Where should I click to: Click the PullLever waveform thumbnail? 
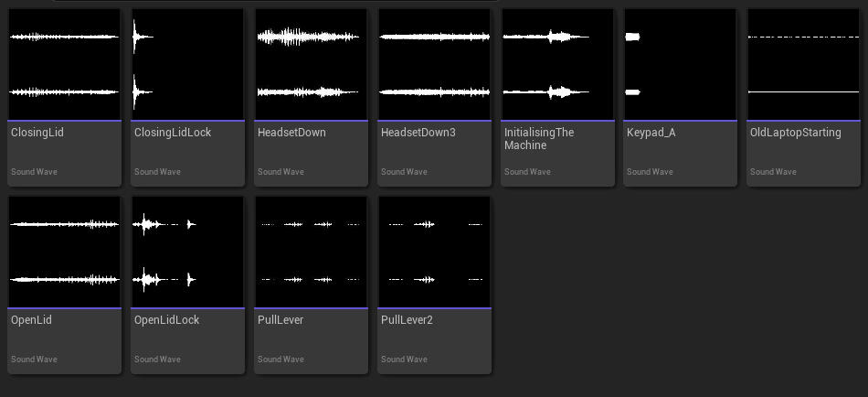point(311,252)
